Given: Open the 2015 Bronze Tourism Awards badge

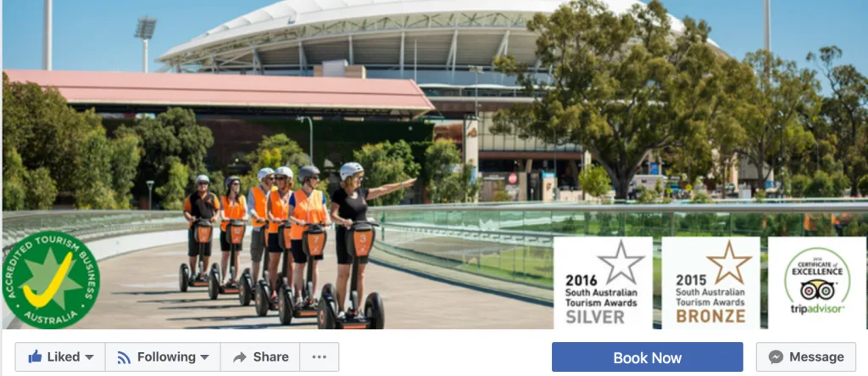Looking at the screenshot, I should coord(711,283).
